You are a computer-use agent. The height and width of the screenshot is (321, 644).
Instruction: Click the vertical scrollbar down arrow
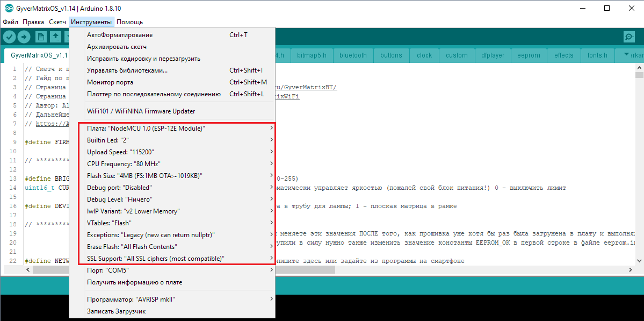click(x=640, y=260)
